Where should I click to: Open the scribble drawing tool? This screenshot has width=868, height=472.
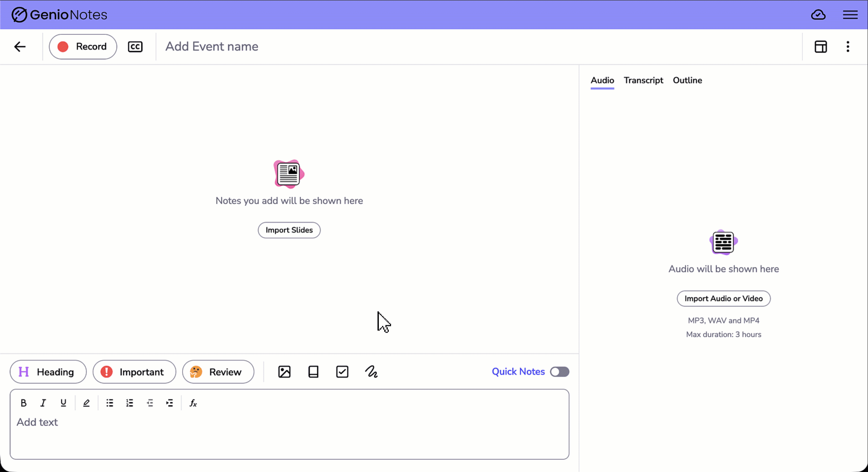point(371,372)
